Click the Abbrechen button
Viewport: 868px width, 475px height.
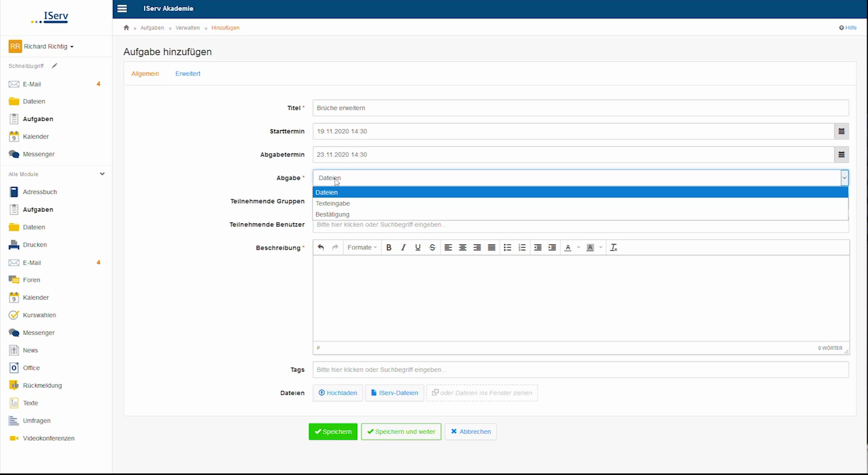coord(471,432)
